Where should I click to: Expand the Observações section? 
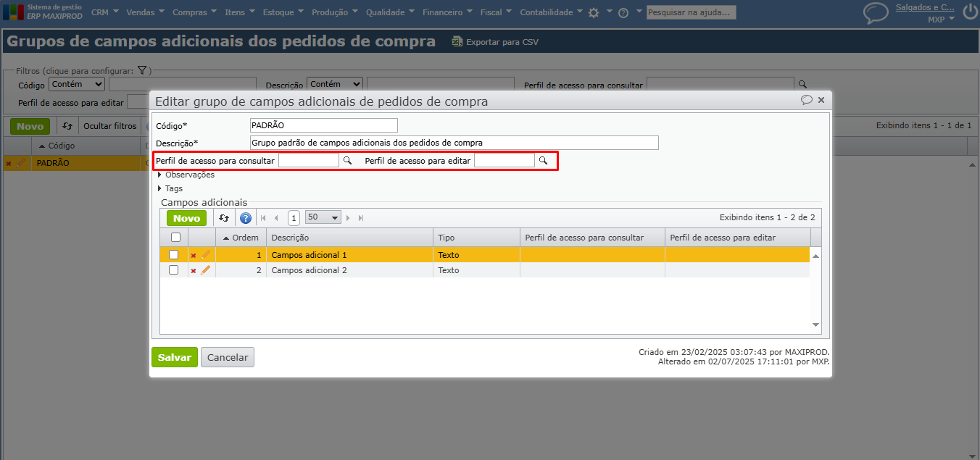186,175
